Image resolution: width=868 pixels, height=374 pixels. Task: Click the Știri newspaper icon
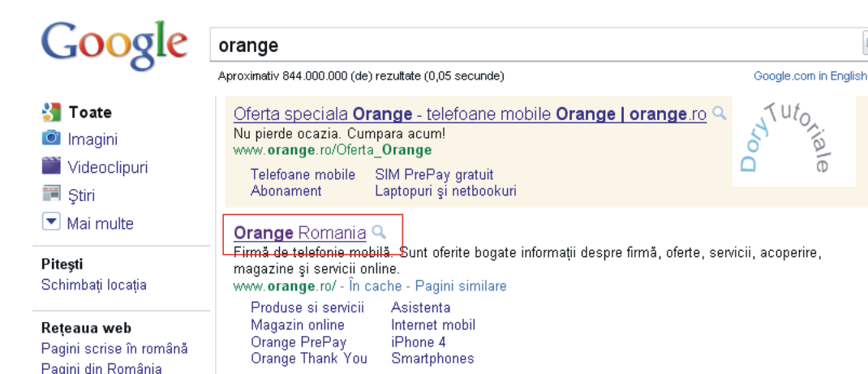coord(52,194)
